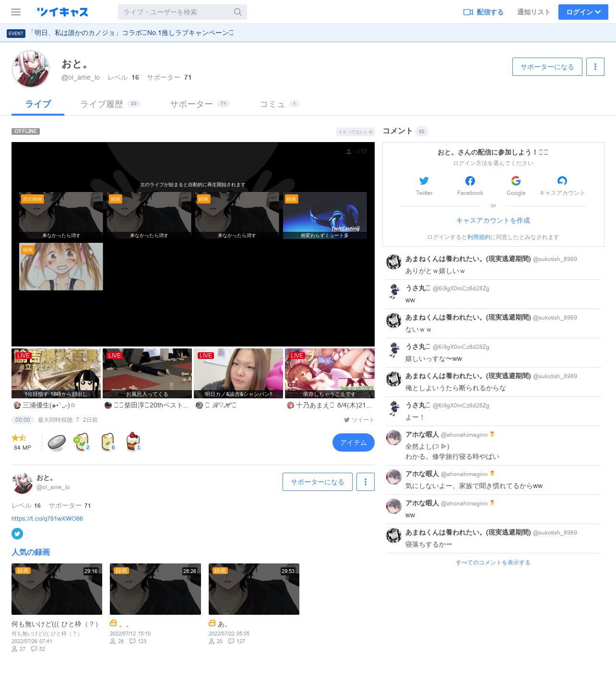Open the live stream by 三浦優生
Image resolution: width=616 pixels, height=693 pixels.
point(56,373)
